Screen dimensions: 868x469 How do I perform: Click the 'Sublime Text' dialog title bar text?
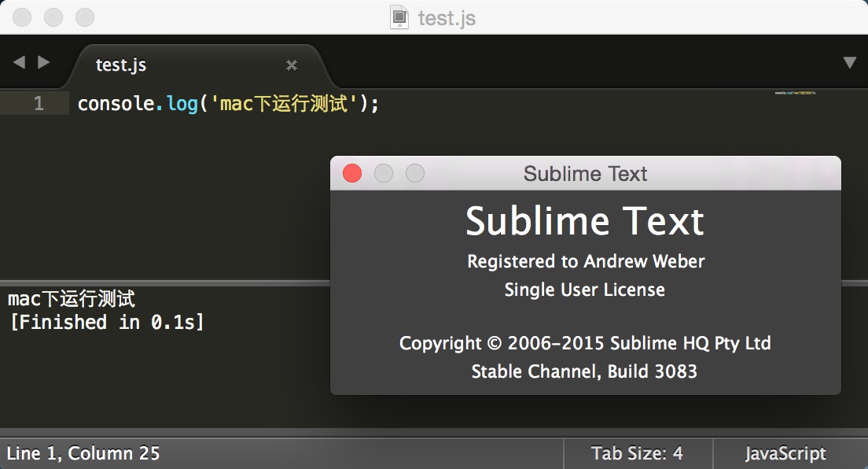click(x=585, y=174)
